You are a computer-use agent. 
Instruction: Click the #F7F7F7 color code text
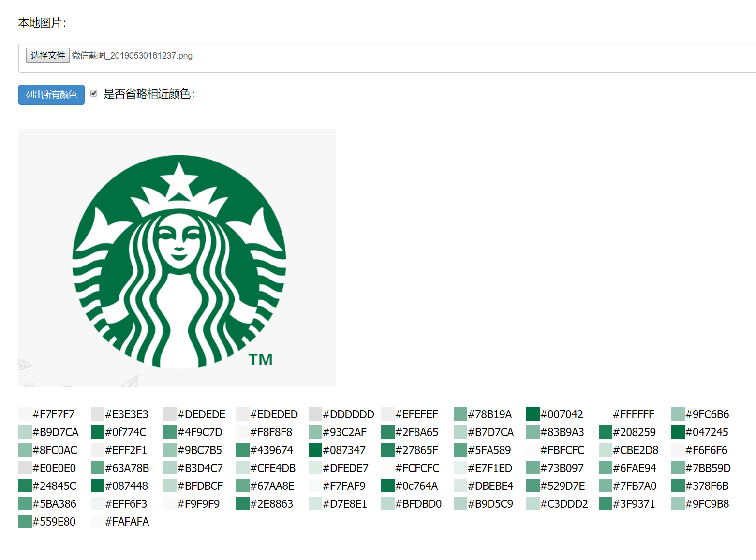[x=54, y=414]
